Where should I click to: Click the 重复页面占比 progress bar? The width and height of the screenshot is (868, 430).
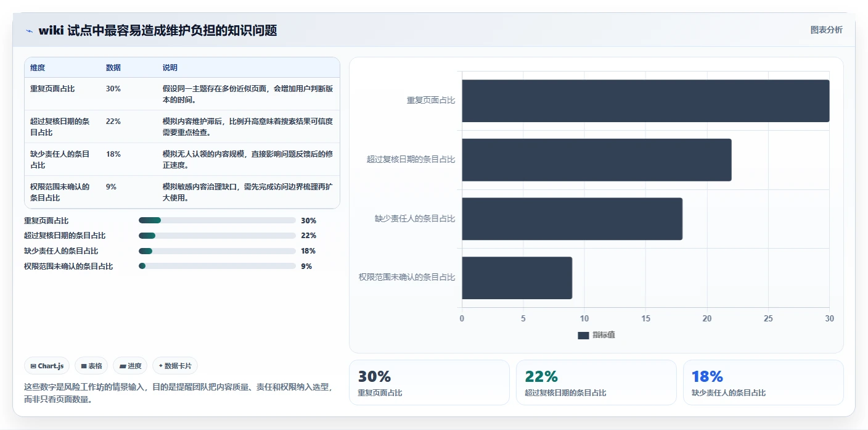pyautogui.click(x=218, y=220)
